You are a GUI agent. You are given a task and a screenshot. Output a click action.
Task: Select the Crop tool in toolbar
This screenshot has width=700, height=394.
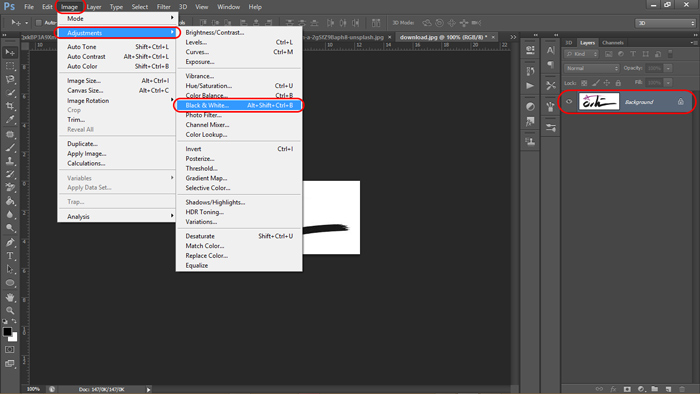pos(10,106)
